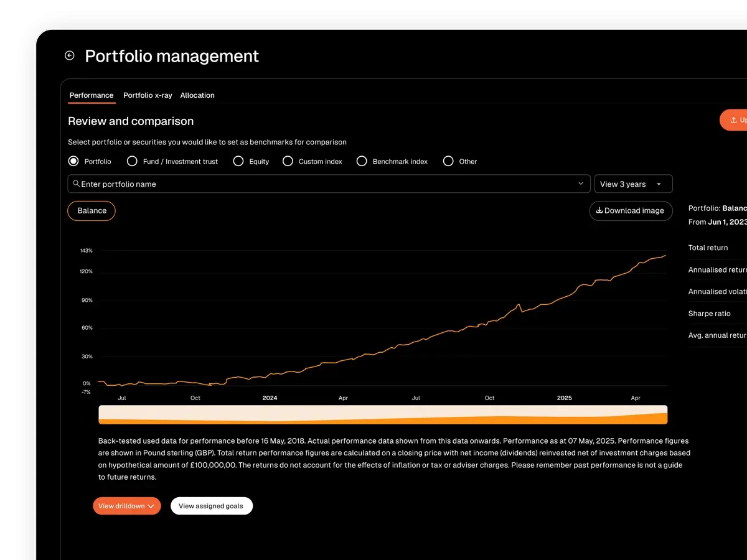
Task: Click the search magnifier in portfolio field
Action: coord(76,184)
